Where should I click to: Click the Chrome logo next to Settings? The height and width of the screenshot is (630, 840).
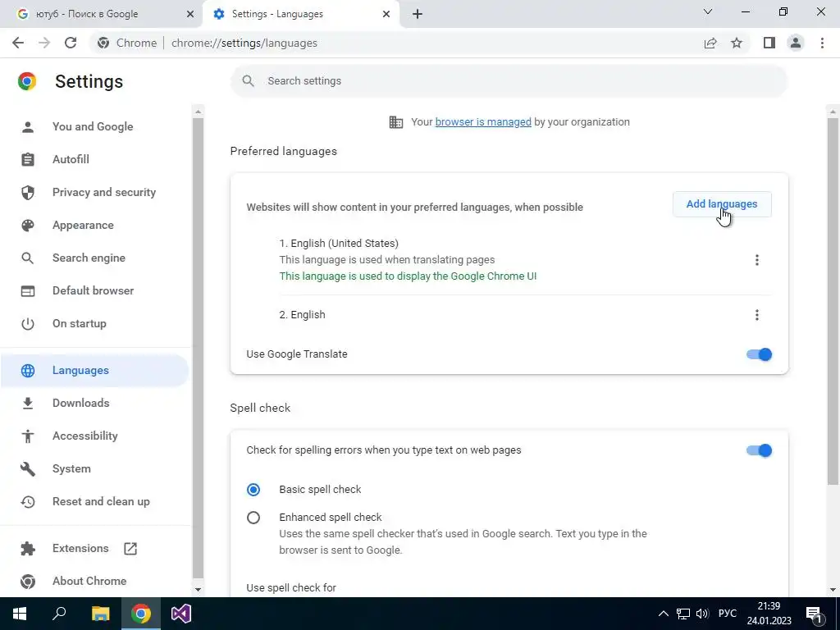click(27, 81)
